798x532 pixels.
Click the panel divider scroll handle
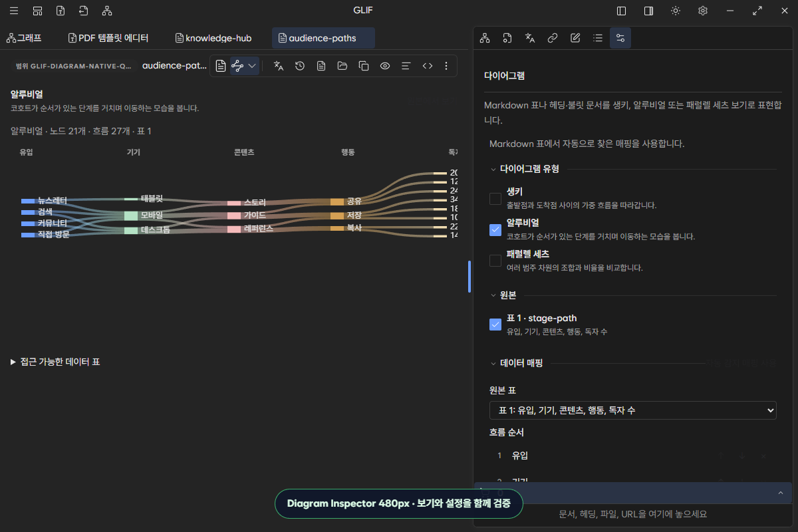pyautogui.click(x=469, y=276)
